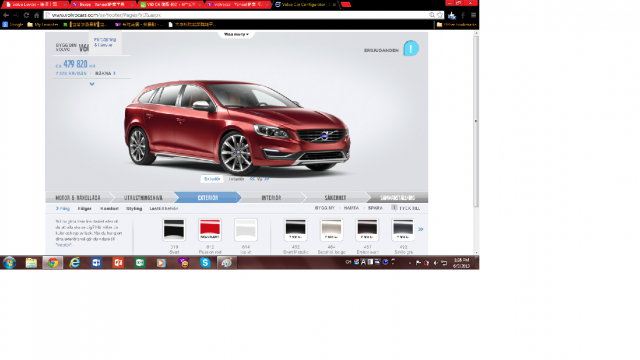This screenshot has height=360, width=640.
Task: Open Excel from the taskbar
Action: [140, 262]
